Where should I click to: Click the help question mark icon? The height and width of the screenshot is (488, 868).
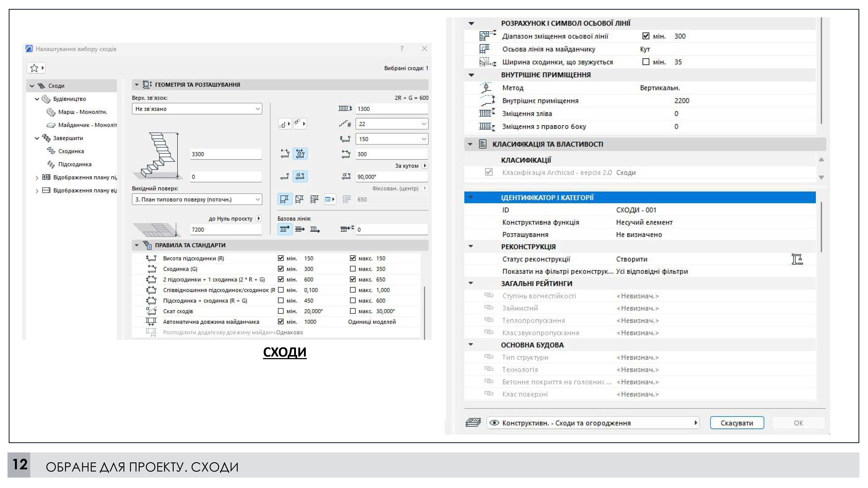coord(402,49)
